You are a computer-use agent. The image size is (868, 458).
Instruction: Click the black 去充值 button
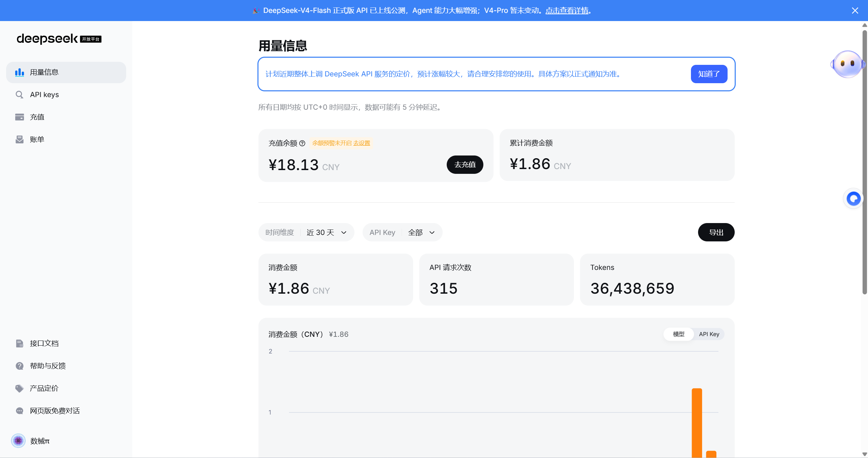(465, 165)
